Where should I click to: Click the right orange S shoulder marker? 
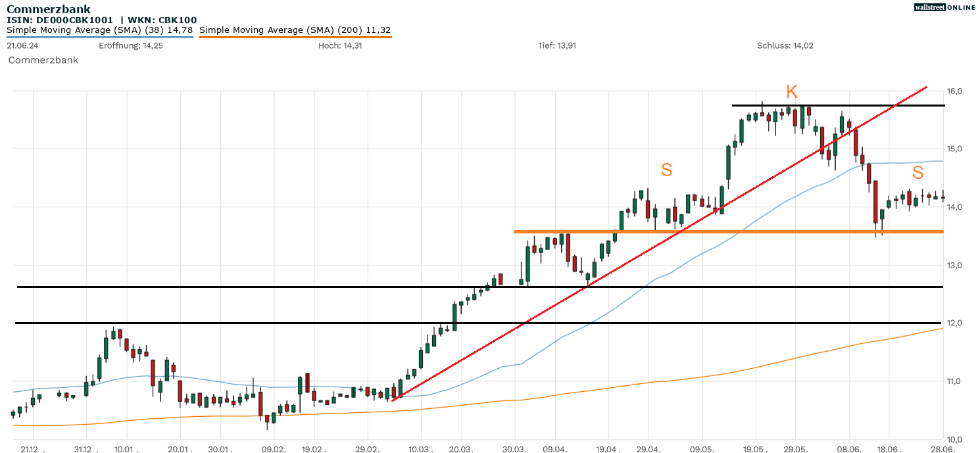click(x=918, y=173)
